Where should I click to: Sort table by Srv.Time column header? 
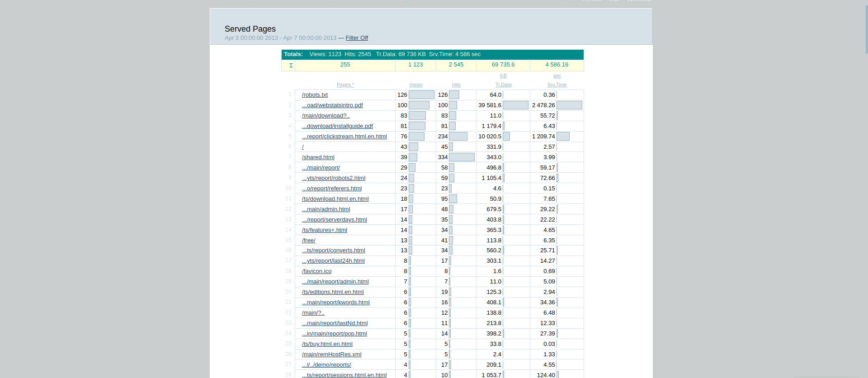tap(557, 85)
